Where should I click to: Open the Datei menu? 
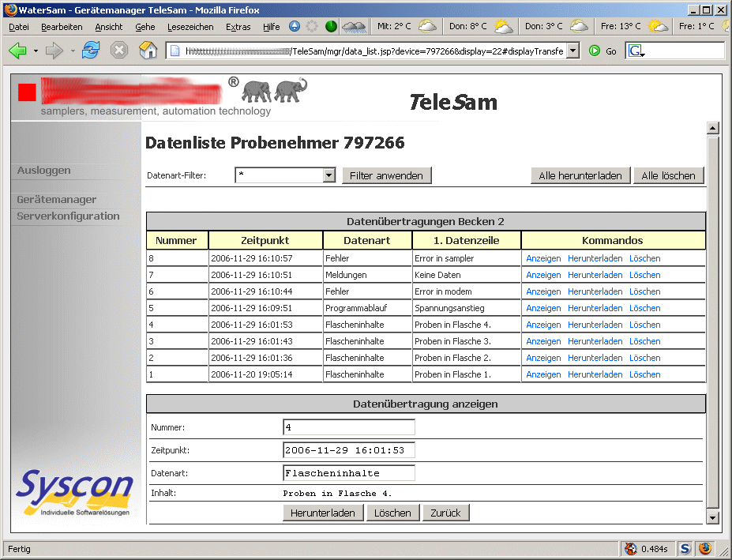(x=19, y=27)
